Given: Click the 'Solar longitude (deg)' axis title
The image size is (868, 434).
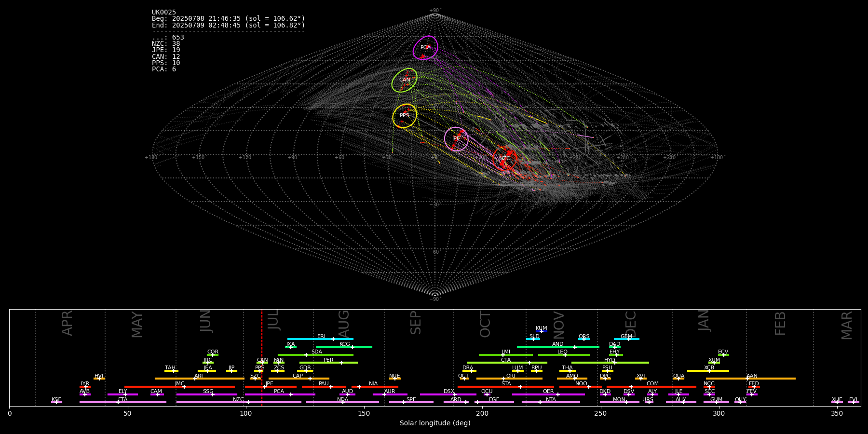Looking at the screenshot, I should tap(435, 423).
